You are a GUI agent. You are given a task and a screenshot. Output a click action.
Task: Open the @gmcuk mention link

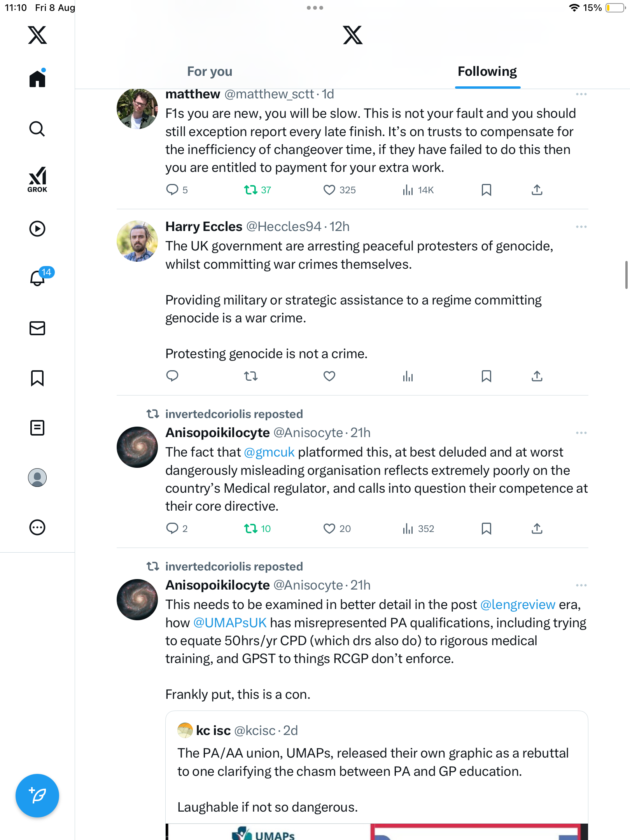pos(269,452)
